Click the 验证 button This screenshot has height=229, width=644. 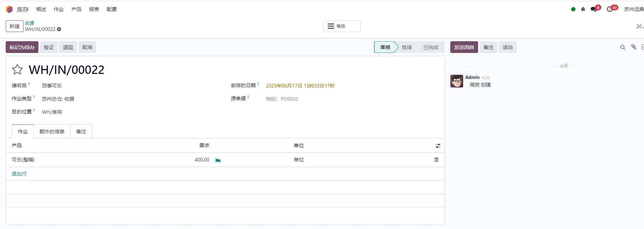[x=49, y=47]
